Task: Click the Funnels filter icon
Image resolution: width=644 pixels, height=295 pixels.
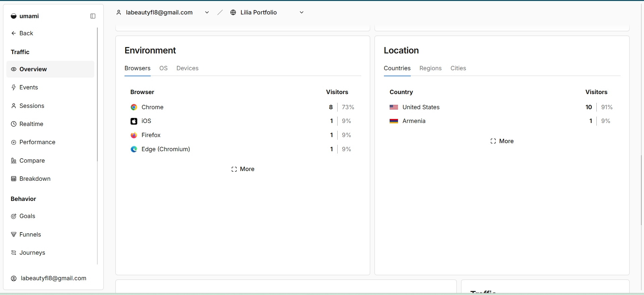Action: (13, 235)
